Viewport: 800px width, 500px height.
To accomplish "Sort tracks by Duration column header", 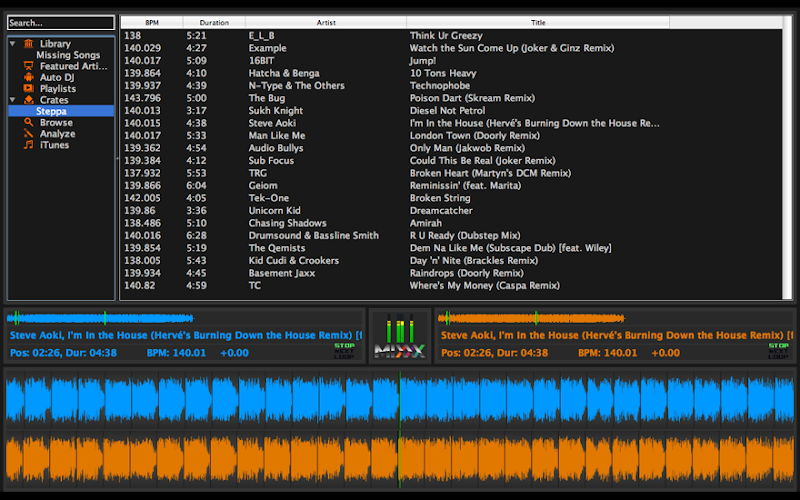I will (x=214, y=22).
